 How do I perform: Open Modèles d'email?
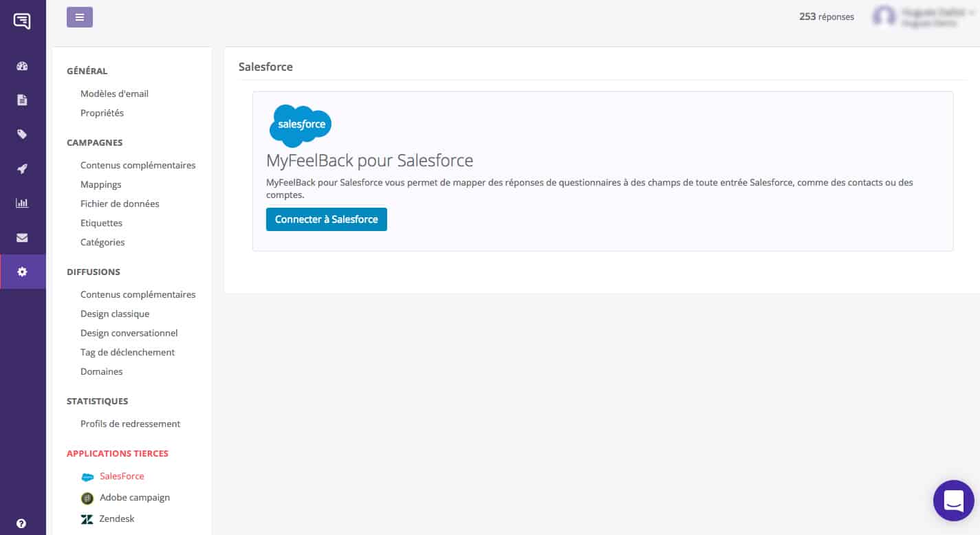pyautogui.click(x=114, y=94)
